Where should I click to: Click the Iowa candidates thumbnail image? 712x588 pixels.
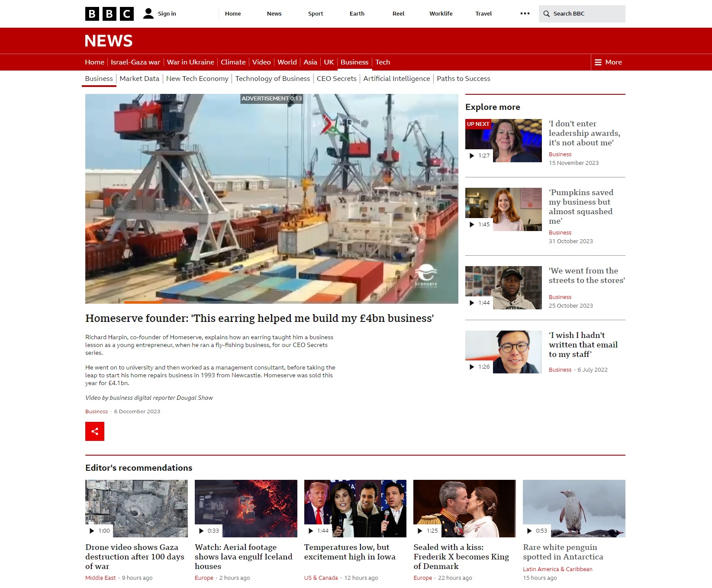[355, 508]
